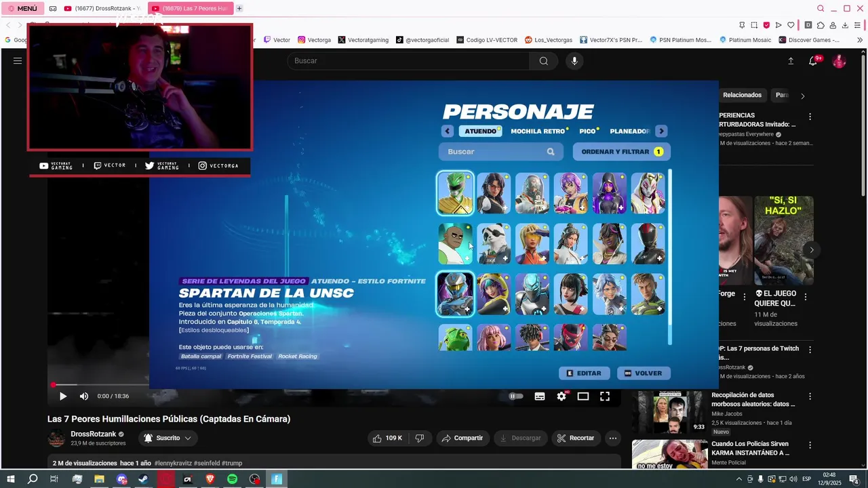868x488 pixels.
Task: Select the Relacionados filter chip
Action: click(x=742, y=96)
